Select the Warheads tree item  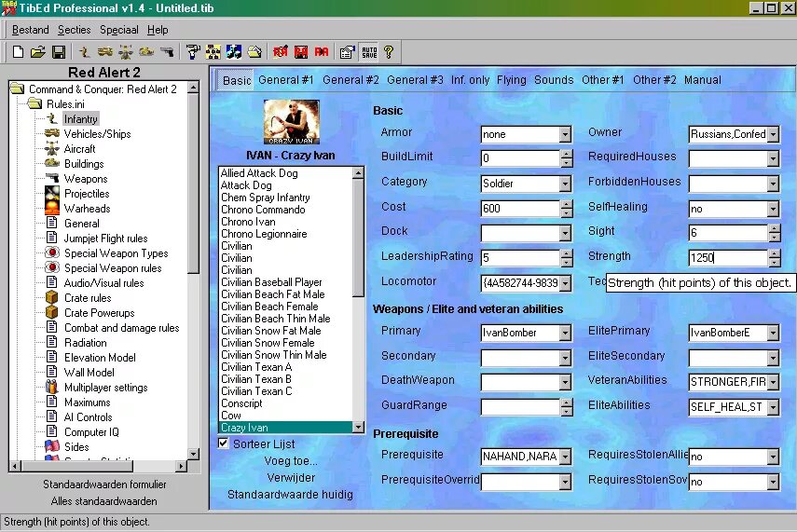coord(87,209)
